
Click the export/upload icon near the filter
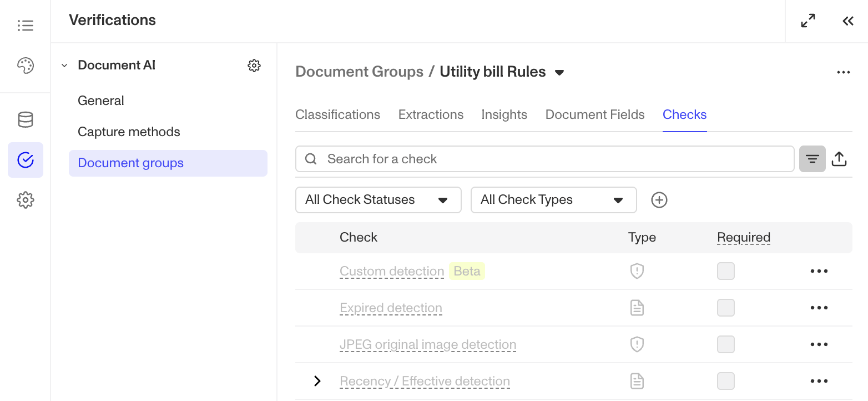[x=839, y=158]
